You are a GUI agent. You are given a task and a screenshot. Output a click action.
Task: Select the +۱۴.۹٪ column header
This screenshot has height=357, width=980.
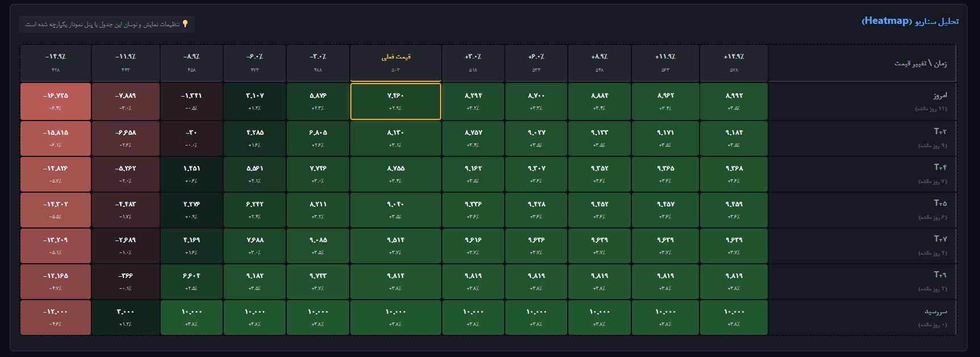(734, 63)
